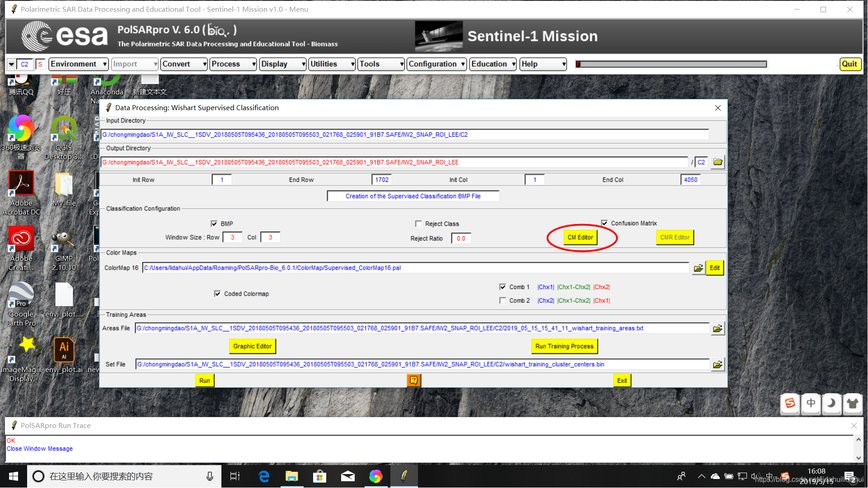Image resolution: width=868 pixels, height=488 pixels.
Task: Close the Wishart Supervised Classification dialog
Action: coord(718,108)
